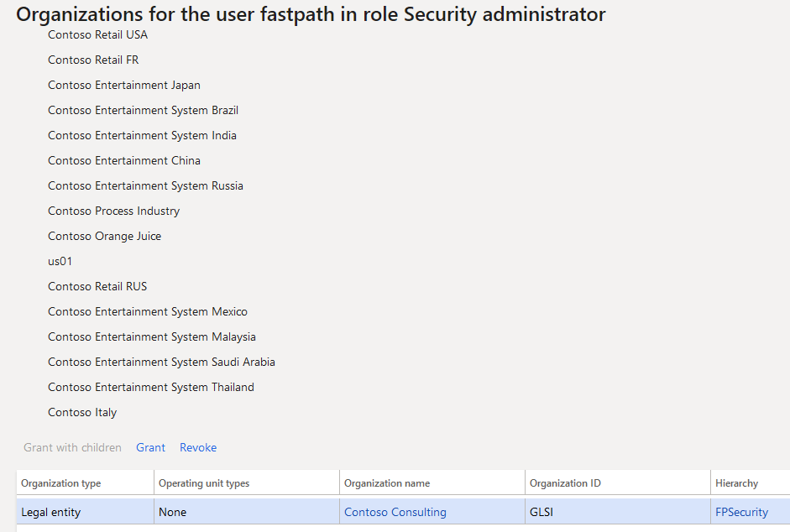790x532 pixels.
Task: Choose Contoso Entertainment Japan organization
Action: 124,85
